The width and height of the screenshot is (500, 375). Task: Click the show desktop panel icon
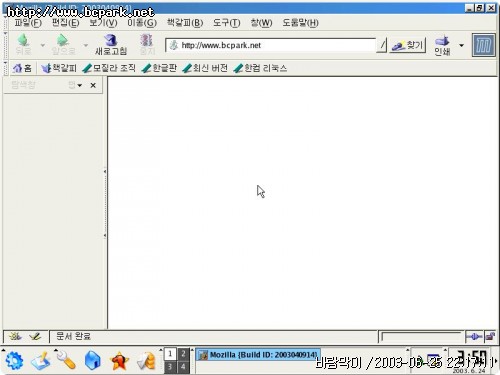[41, 361]
